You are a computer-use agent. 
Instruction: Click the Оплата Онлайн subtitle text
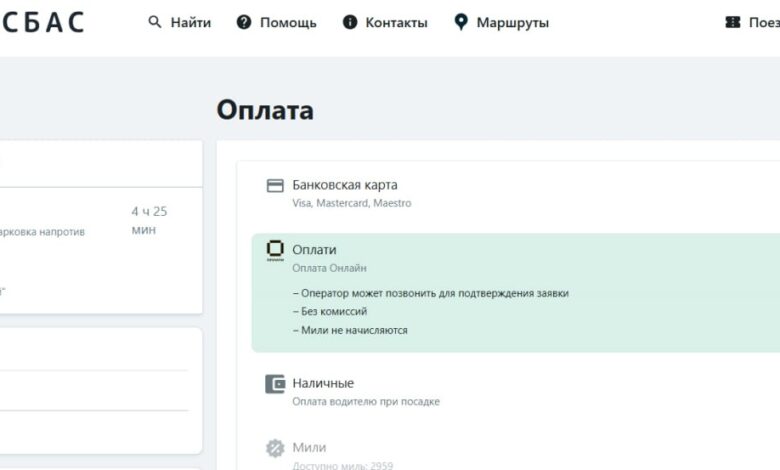pyautogui.click(x=329, y=268)
